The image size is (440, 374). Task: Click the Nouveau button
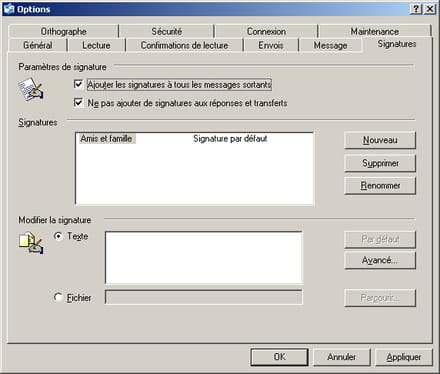point(380,140)
